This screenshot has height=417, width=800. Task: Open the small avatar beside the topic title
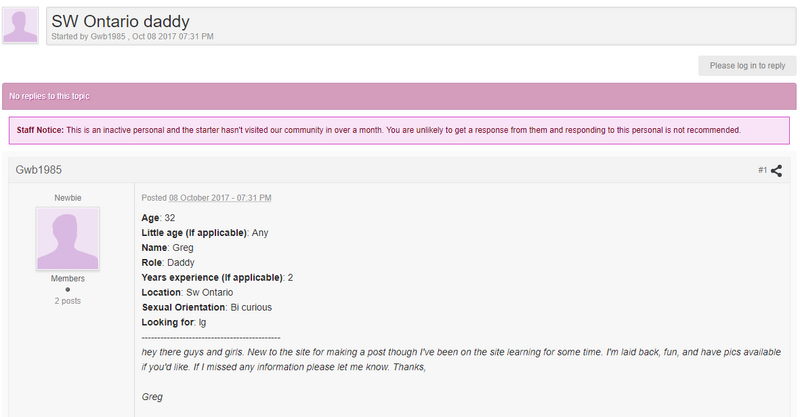21,25
